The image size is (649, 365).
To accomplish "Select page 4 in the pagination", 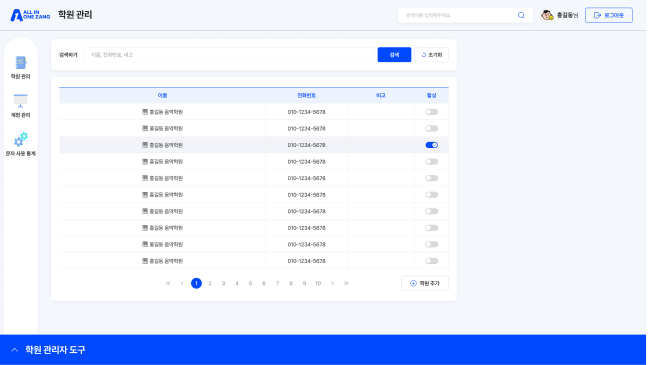I will (x=237, y=283).
